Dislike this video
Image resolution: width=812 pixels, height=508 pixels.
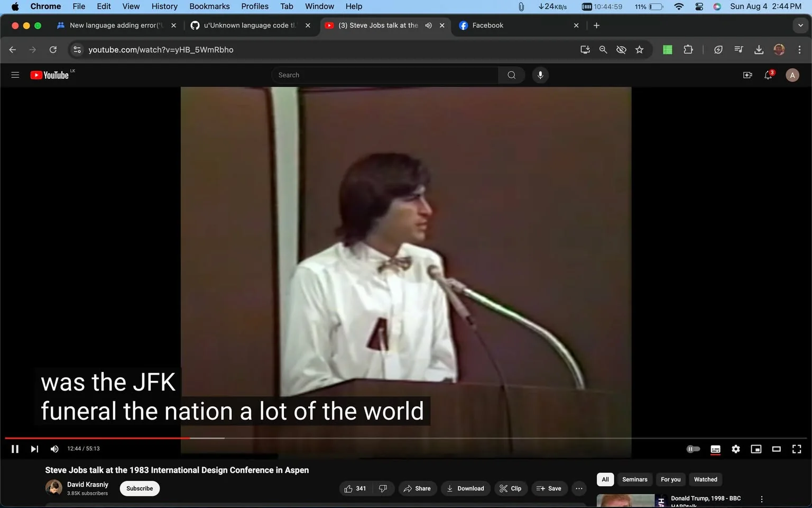(x=383, y=488)
